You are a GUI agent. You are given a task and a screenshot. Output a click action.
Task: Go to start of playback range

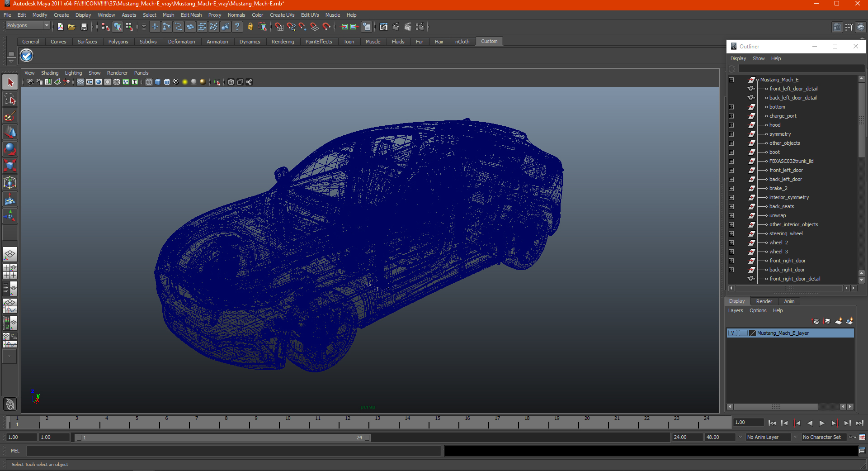tap(772, 423)
